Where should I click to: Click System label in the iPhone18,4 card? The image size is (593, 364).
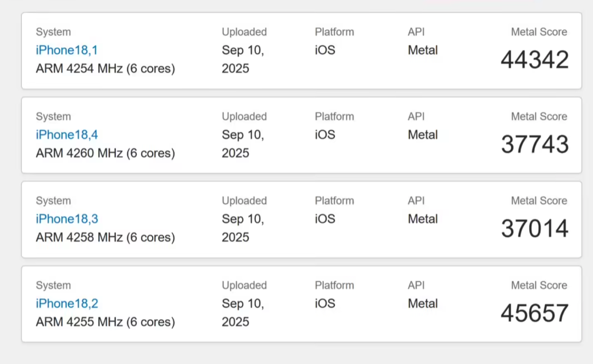[x=53, y=116]
